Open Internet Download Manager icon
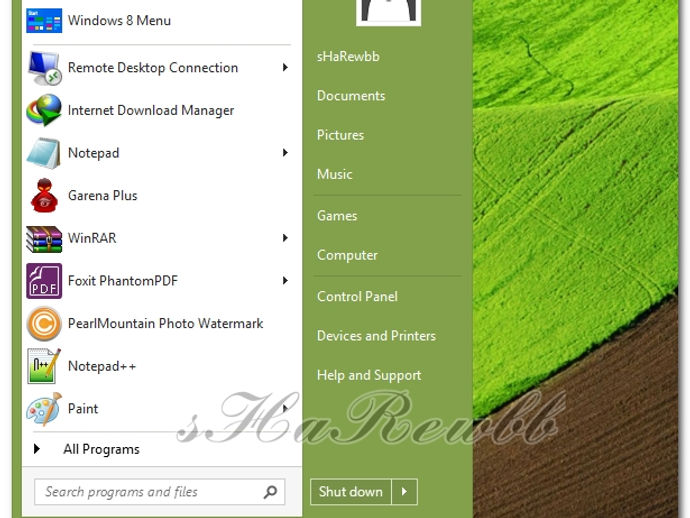The height and width of the screenshot is (518, 690). pyautogui.click(x=44, y=110)
